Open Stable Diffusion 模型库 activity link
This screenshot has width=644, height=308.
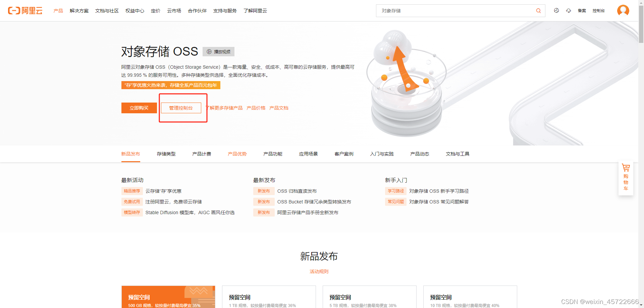tap(190, 212)
